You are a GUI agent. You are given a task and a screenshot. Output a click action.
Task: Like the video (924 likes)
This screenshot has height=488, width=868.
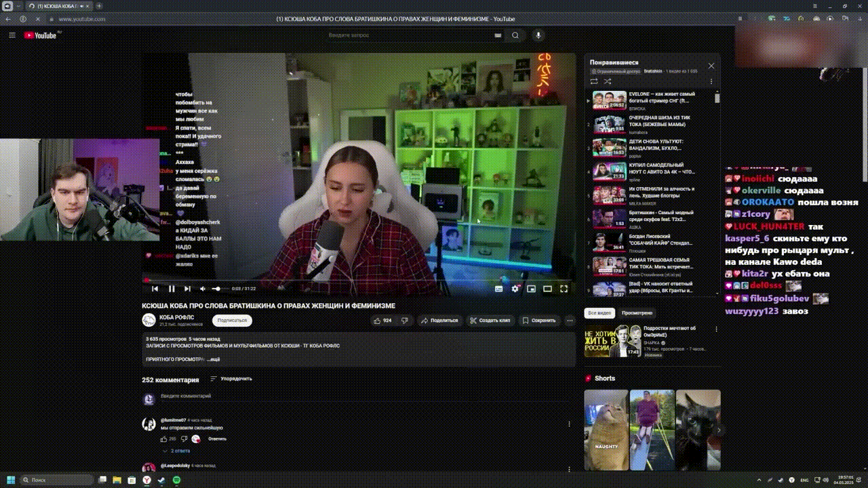[x=382, y=321]
